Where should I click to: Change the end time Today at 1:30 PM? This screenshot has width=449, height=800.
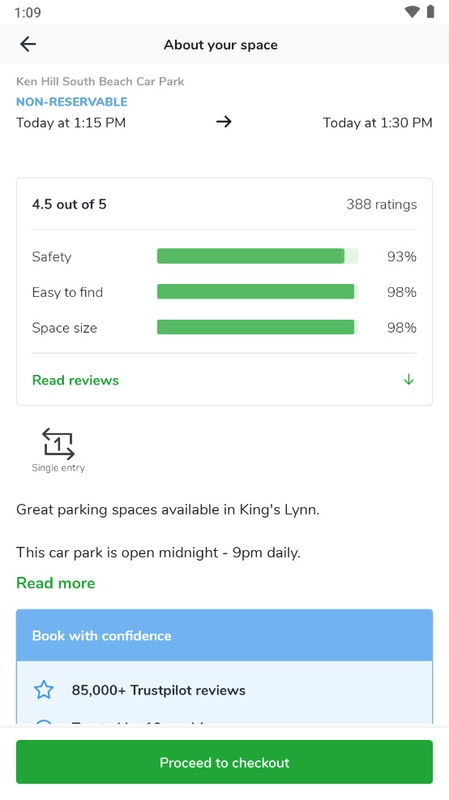(378, 122)
